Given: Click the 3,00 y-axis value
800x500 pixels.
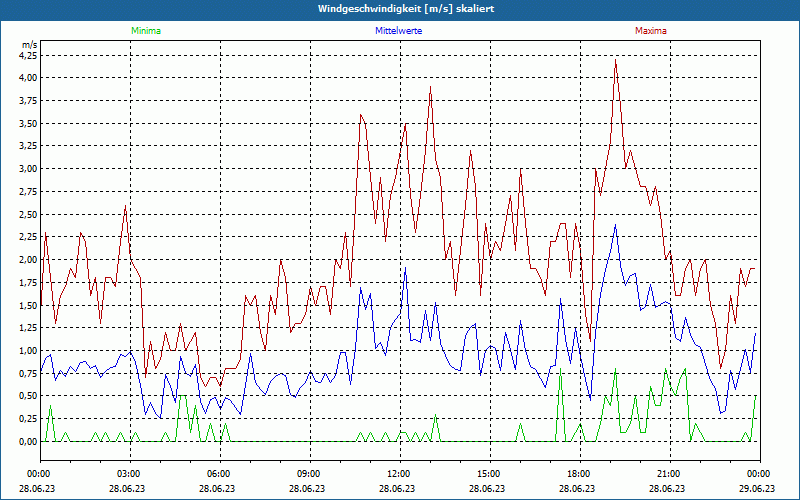Looking at the screenshot, I should pyautogui.click(x=28, y=169).
